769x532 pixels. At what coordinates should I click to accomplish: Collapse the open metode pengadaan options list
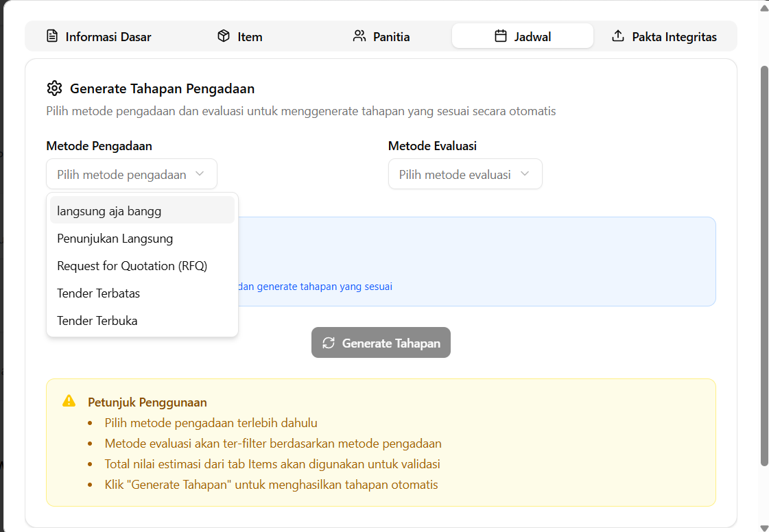coord(131,174)
